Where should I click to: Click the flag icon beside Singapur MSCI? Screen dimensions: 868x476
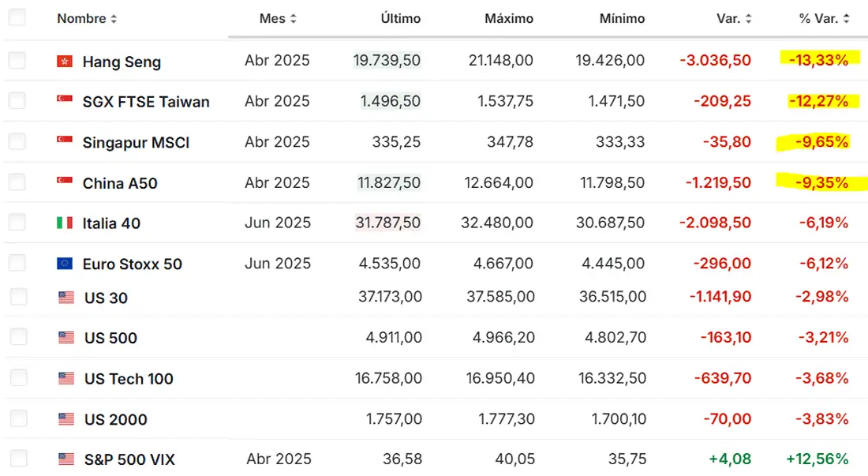click(x=65, y=141)
